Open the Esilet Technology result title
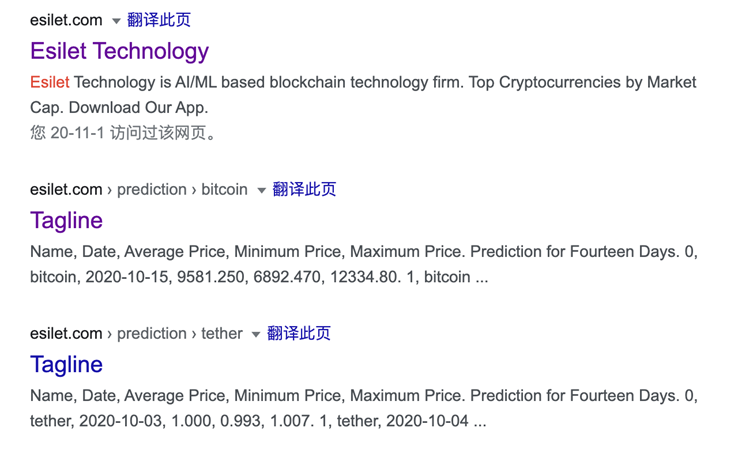The image size is (753, 454). pos(119,51)
